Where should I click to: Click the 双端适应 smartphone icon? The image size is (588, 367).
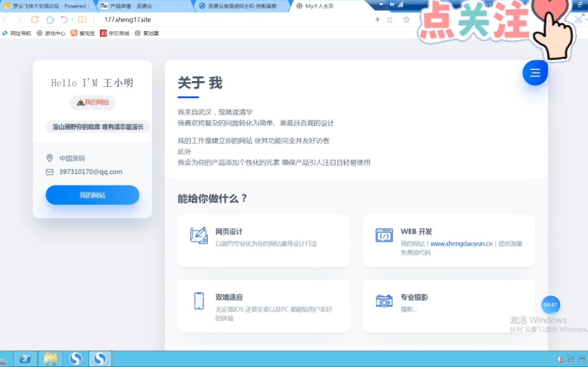199,299
